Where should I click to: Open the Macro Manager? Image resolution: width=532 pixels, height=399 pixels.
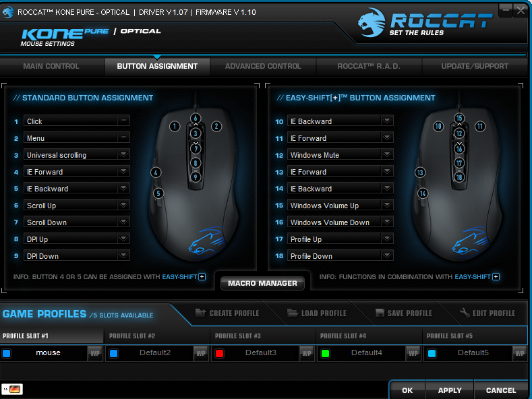pos(262,283)
